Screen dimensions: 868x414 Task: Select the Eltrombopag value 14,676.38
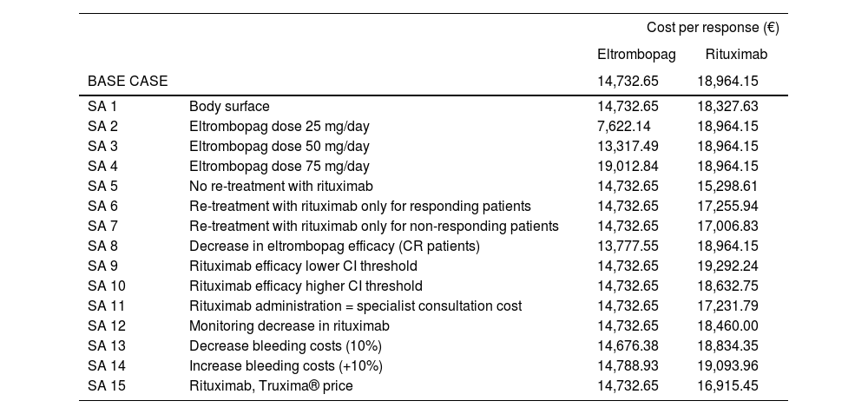coord(628,346)
